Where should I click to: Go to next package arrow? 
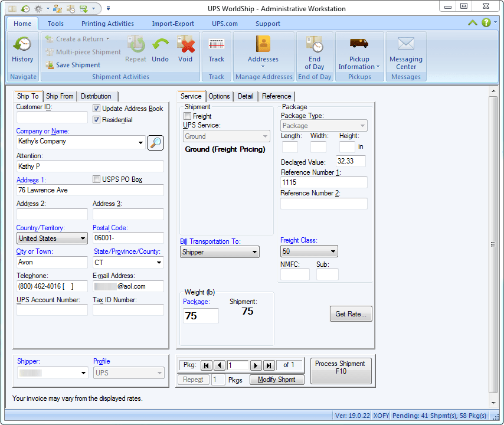click(x=256, y=365)
